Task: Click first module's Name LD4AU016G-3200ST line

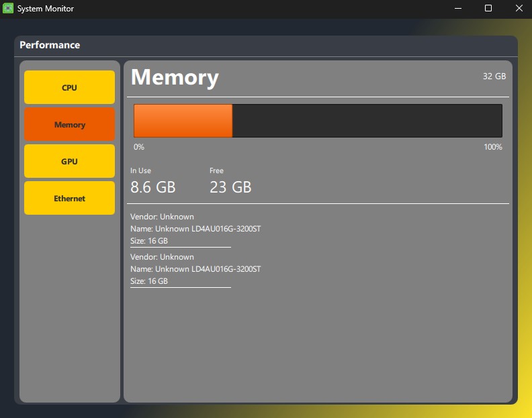Action: pos(195,229)
